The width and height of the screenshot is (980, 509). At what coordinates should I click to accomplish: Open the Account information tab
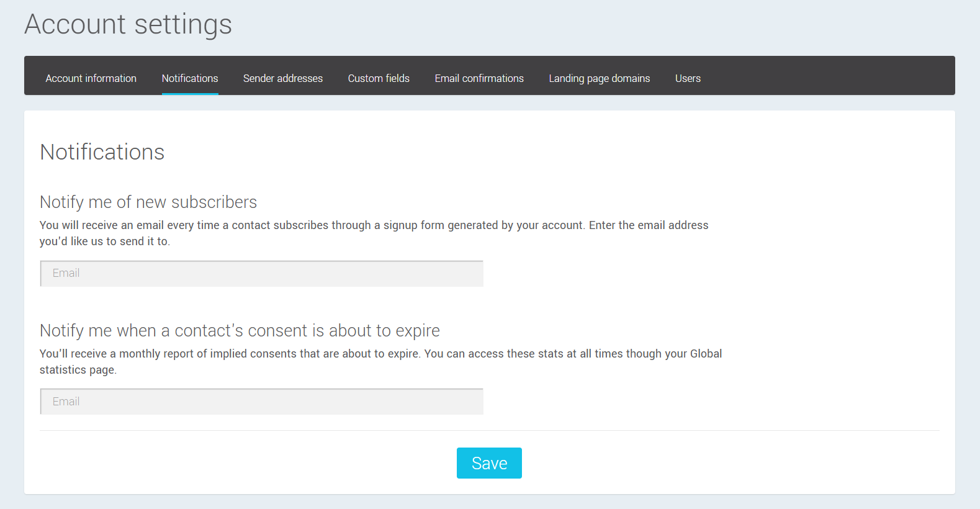[x=91, y=78]
